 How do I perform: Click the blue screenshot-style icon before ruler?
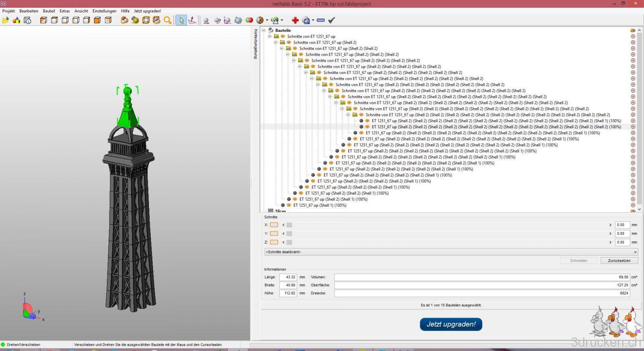coord(306,20)
